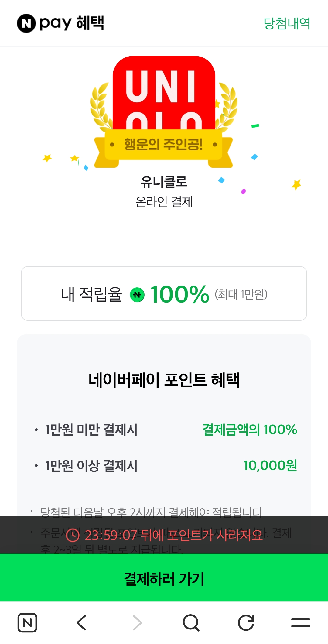
Task: Click the UNIQLO logo image
Action: point(164,91)
